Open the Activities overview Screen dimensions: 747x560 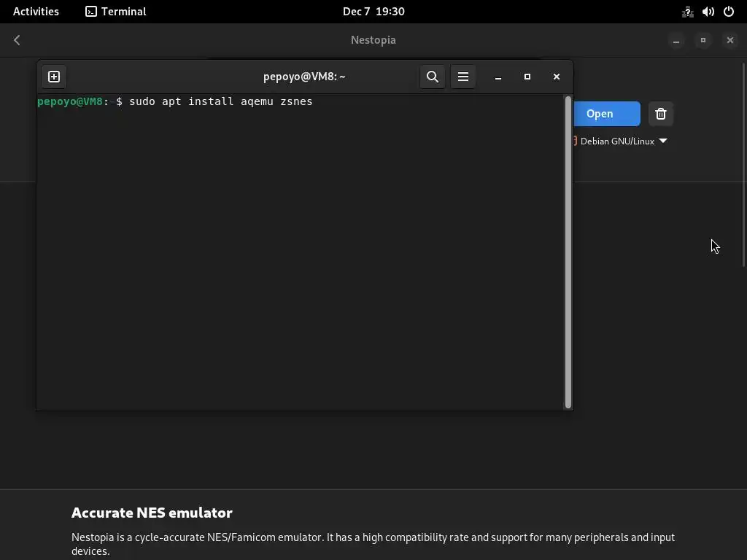(x=36, y=12)
